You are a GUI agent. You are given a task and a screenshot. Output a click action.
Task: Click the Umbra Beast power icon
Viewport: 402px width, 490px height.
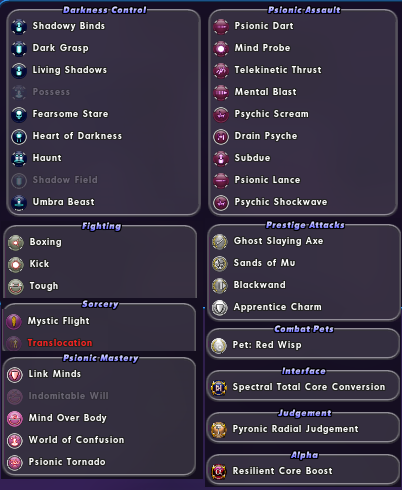[19, 202]
